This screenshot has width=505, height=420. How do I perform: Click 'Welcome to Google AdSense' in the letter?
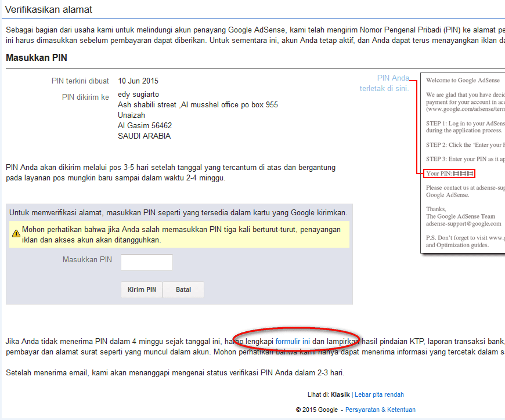(x=463, y=80)
